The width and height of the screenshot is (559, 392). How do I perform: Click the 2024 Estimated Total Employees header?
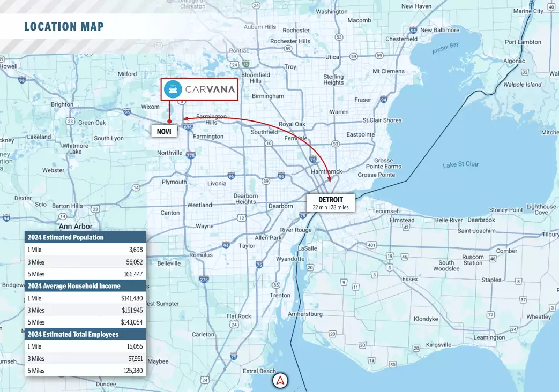click(x=85, y=334)
